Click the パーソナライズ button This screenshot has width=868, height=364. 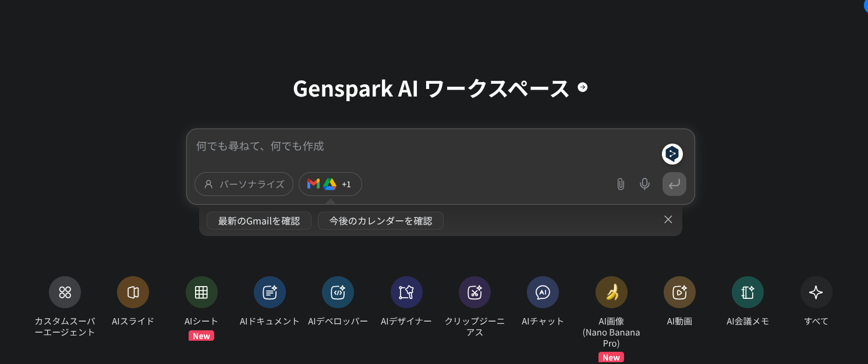coord(244,184)
